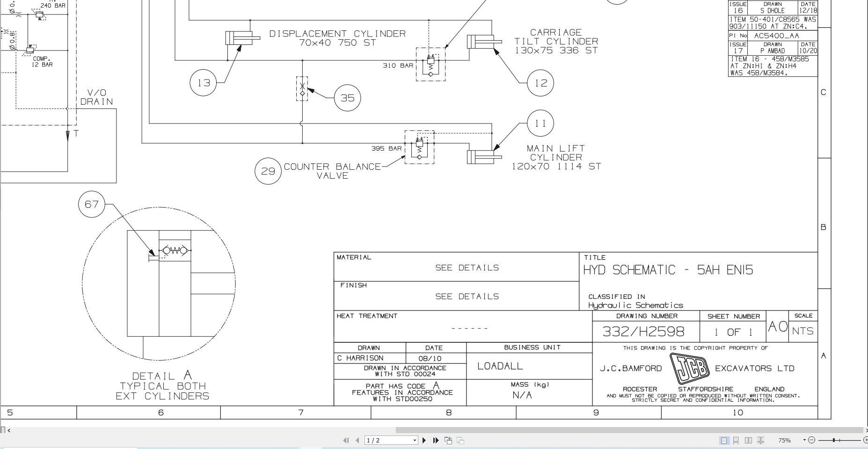Click the 310 BAR pressure label
Screen dimensions: 868x449
coord(398,65)
